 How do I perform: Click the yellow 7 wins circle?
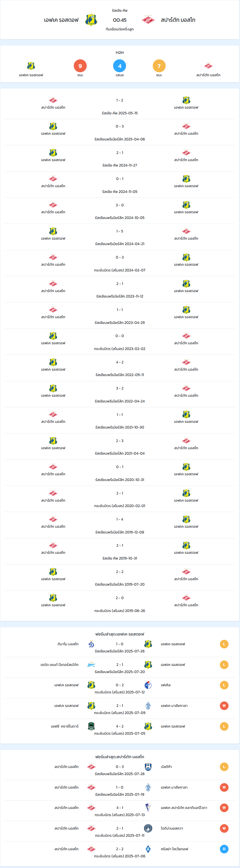(159, 66)
